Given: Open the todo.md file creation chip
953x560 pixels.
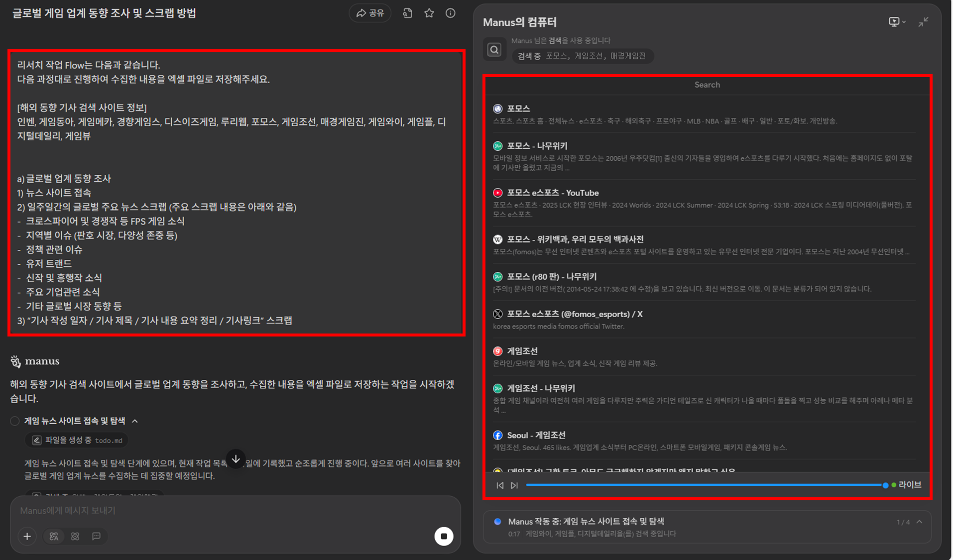Looking at the screenshot, I should pos(77,440).
